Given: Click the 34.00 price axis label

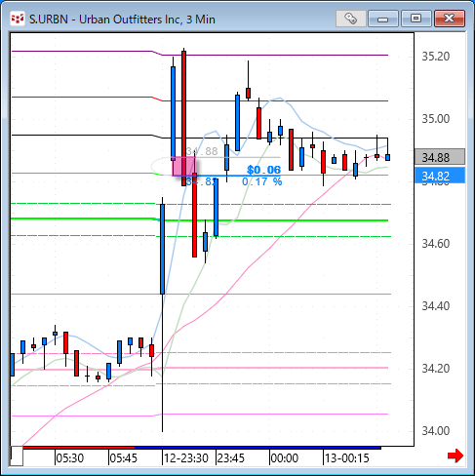Looking at the screenshot, I should 436,431.
